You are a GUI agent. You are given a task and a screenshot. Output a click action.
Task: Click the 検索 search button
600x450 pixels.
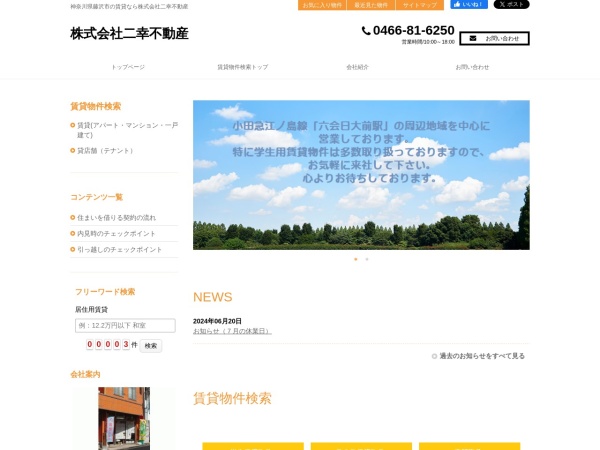click(x=151, y=346)
